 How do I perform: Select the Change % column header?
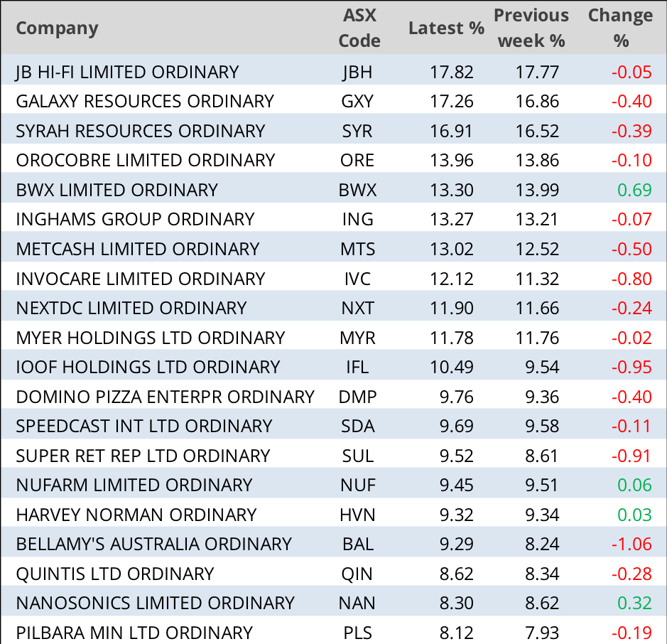point(620,28)
